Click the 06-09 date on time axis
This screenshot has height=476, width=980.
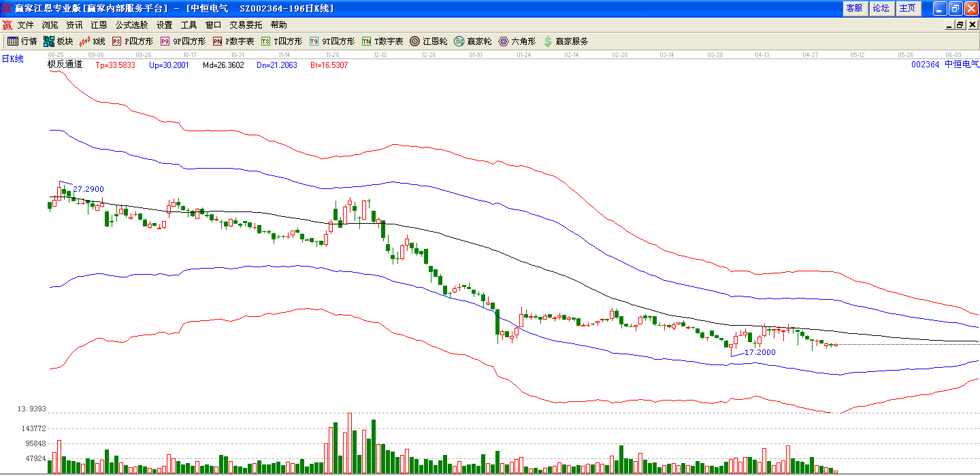953,54
